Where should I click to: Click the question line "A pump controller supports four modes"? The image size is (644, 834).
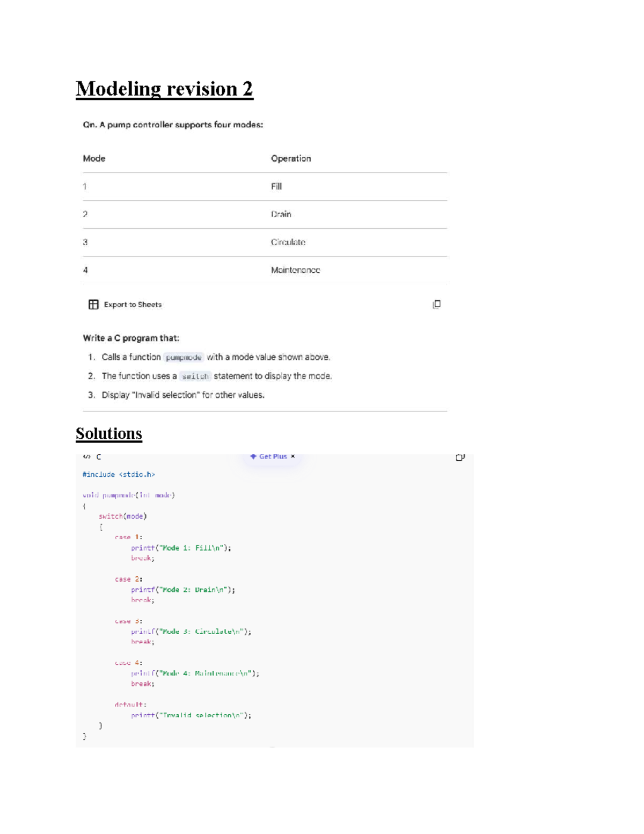click(x=173, y=125)
